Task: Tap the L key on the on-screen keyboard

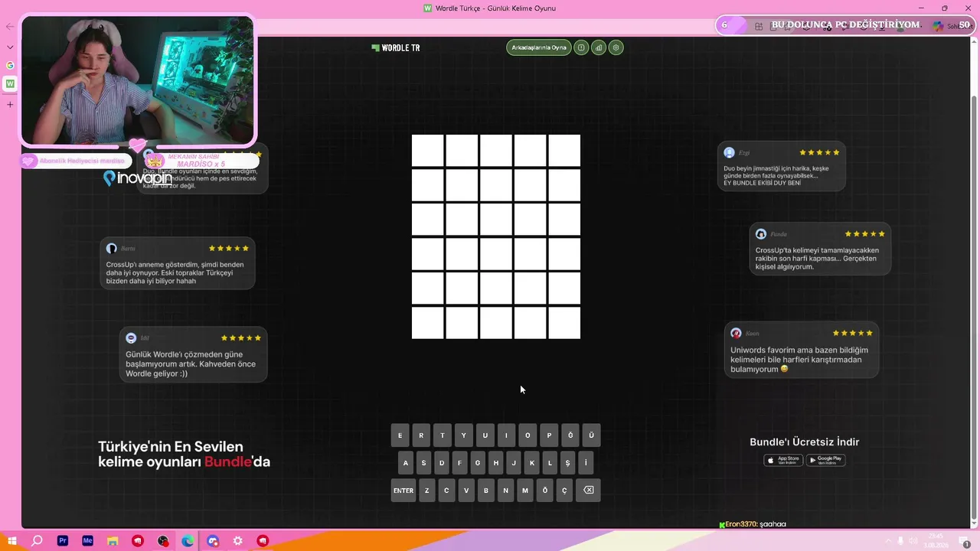Action: point(550,463)
